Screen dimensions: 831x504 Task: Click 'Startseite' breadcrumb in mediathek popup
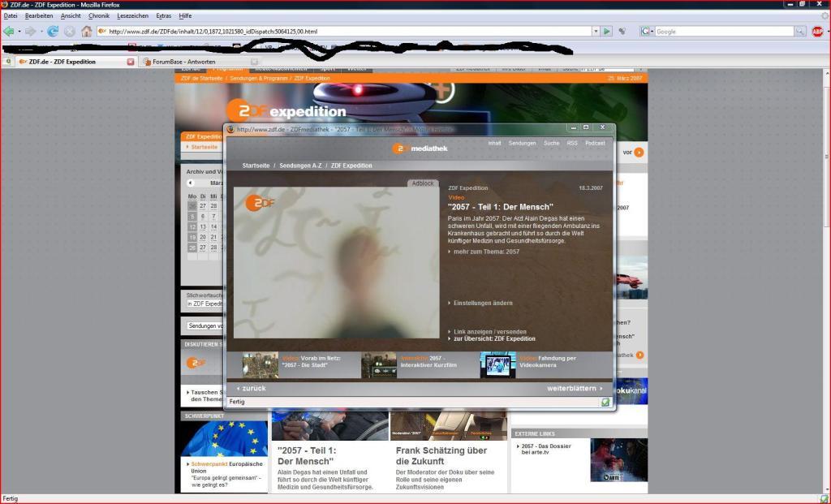(x=256, y=166)
